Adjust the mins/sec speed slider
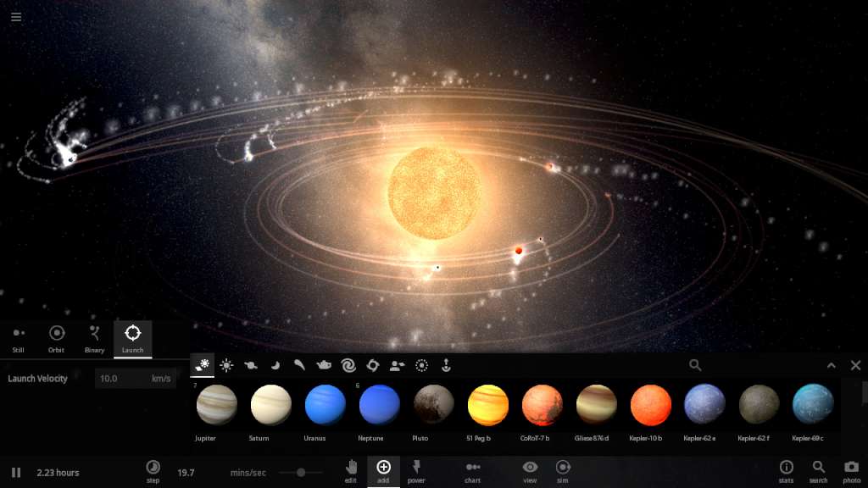The width and height of the screenshot is (868, 488). [x=302, y=474]
